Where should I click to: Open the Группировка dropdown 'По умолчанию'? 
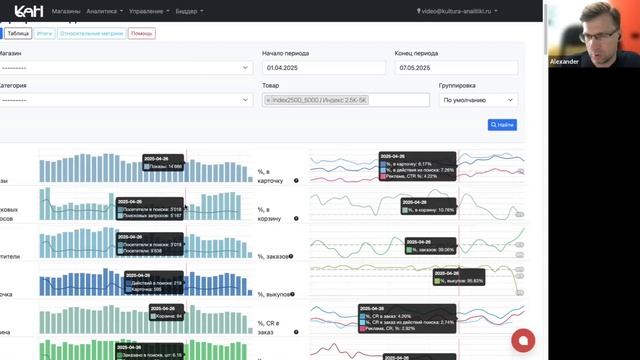[478, 100]
